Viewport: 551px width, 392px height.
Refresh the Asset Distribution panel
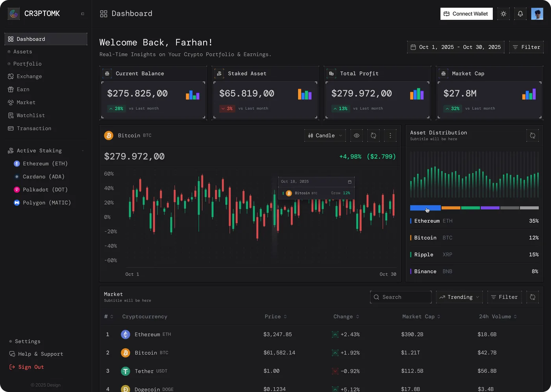pyautogui.click(x=533, y=135)
